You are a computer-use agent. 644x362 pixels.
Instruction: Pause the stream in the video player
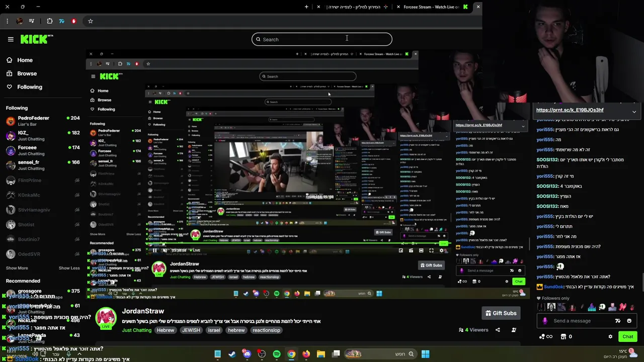click(154, 250)
